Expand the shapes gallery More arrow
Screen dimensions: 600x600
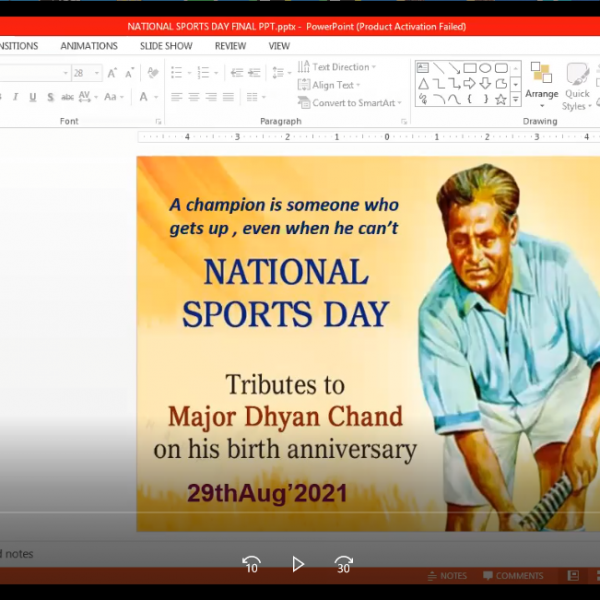[x=516, y=99]
